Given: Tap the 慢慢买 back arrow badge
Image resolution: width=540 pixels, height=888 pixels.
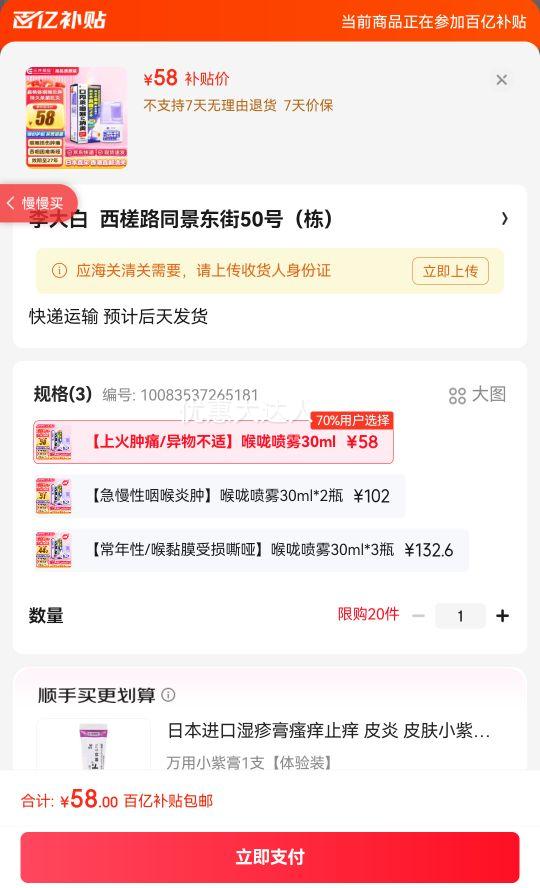Looking at the screenshot, I should coord(37,203).
